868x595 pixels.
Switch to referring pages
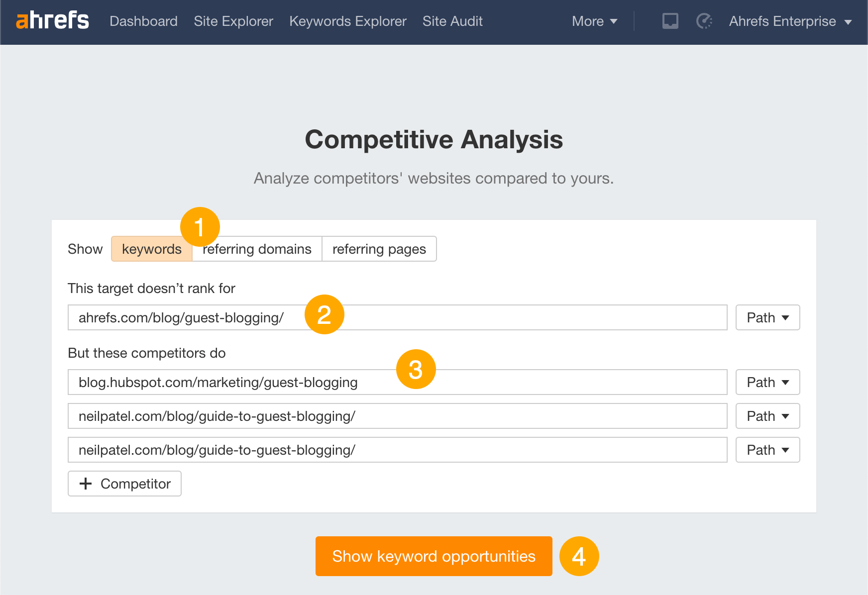pyautogui.click(x=379, y=249)
